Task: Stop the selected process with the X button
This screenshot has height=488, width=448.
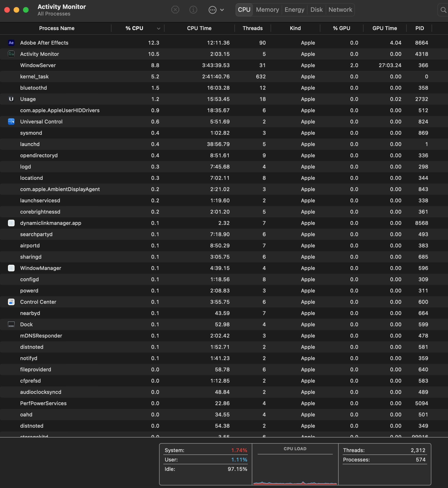Action: pos(175,10)
